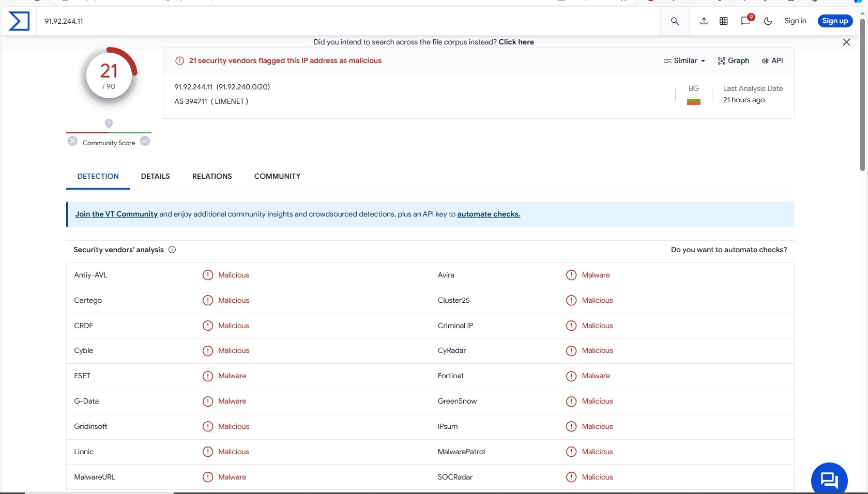Click inside the search field showing 91.92.244.11
This screenshot has width=868, height=494.
[349, 21]
